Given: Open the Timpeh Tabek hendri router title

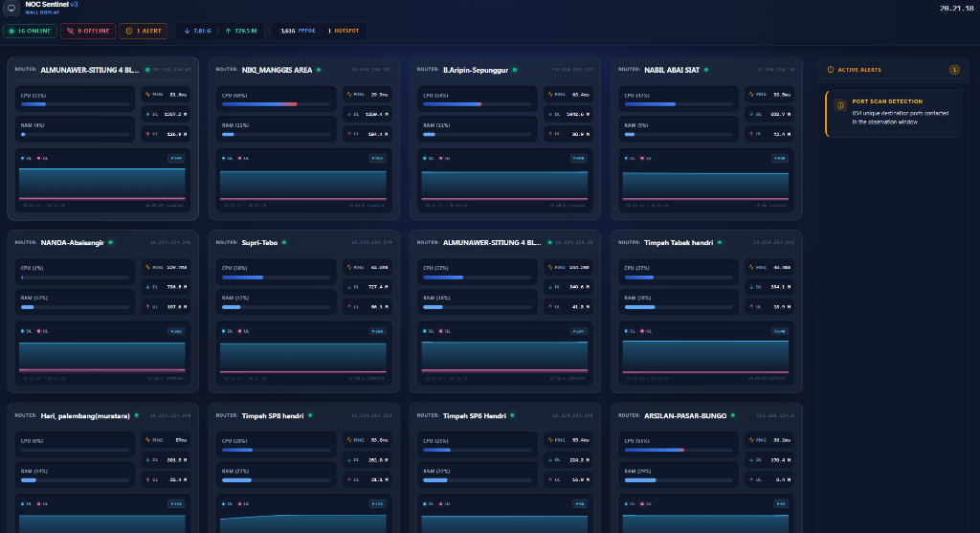Looking at the screenshot, I should 679,242.
